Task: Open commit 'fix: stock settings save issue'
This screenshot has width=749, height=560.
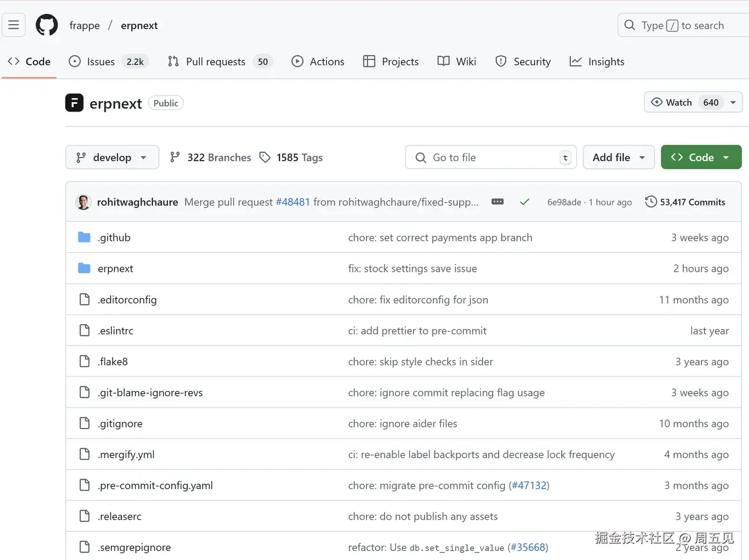Action: (x=412, y=269)
